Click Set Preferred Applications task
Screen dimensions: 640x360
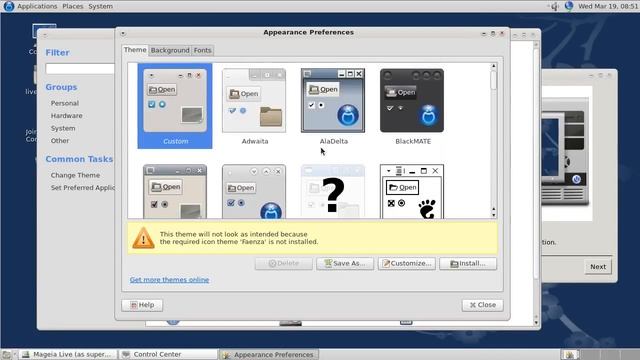click(x=83, y=188)
